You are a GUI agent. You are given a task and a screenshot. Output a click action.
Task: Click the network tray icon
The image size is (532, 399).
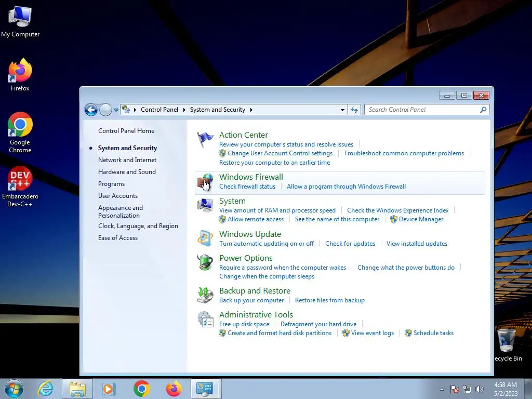[467, 389]
